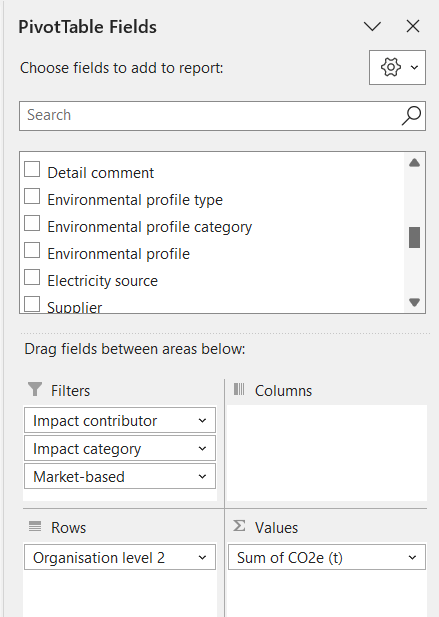Screen dimensions: 439x617
Task: Close the PivotTable Fields pane
Action: 413,27
